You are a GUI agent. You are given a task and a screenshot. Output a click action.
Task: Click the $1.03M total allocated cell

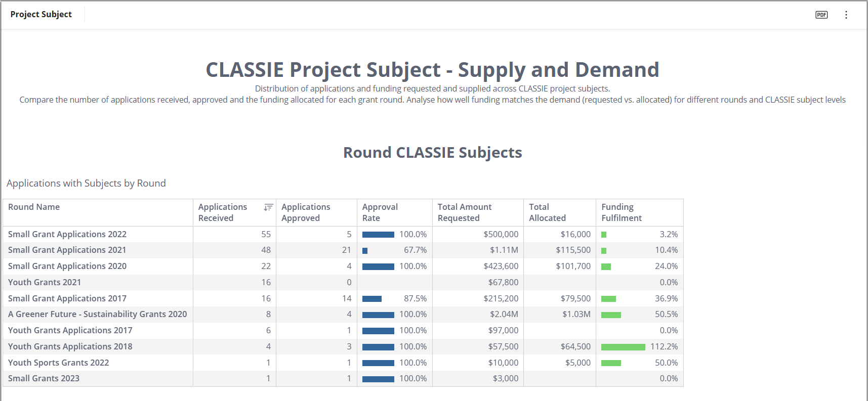point(576,314)
